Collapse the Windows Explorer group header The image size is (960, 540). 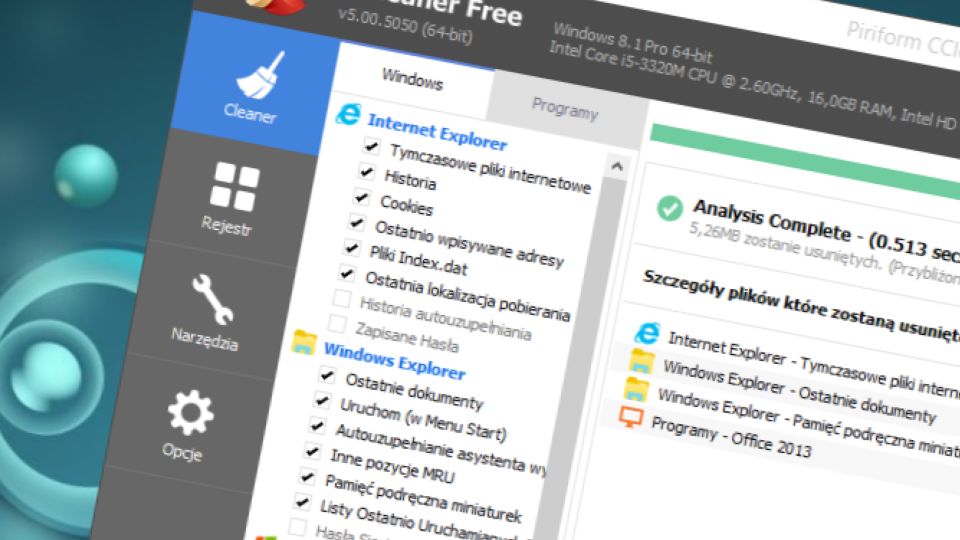(x=395, y=361)
